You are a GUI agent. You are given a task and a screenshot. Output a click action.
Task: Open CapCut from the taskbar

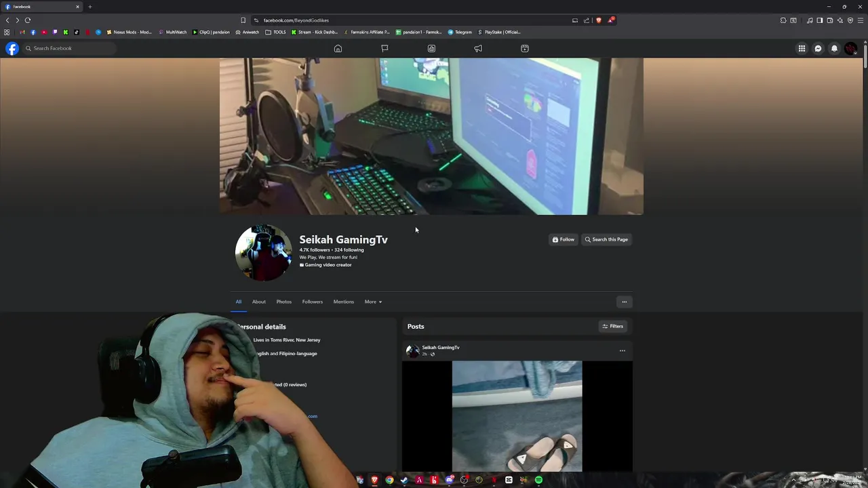[x=509, y=480]
